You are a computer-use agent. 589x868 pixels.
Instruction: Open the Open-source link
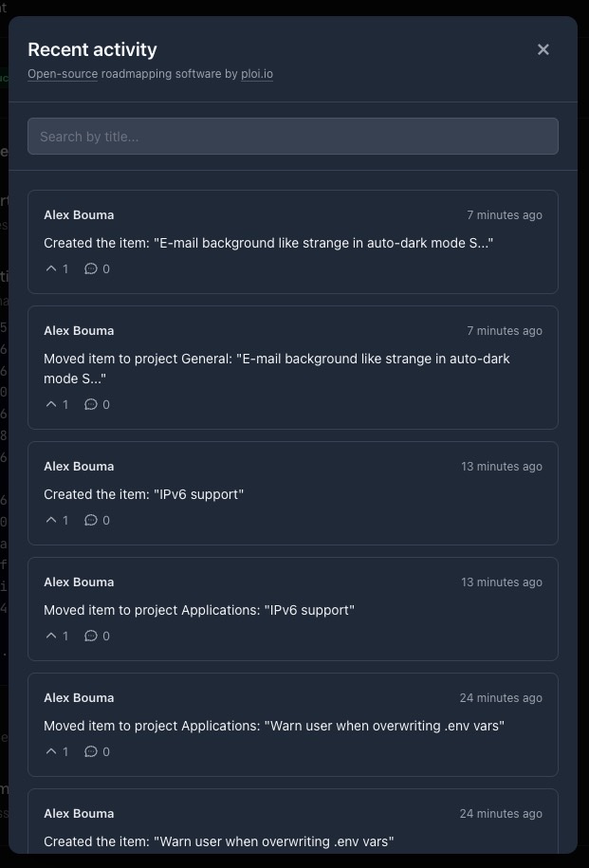pyautogui.click(x=63, y=74)
